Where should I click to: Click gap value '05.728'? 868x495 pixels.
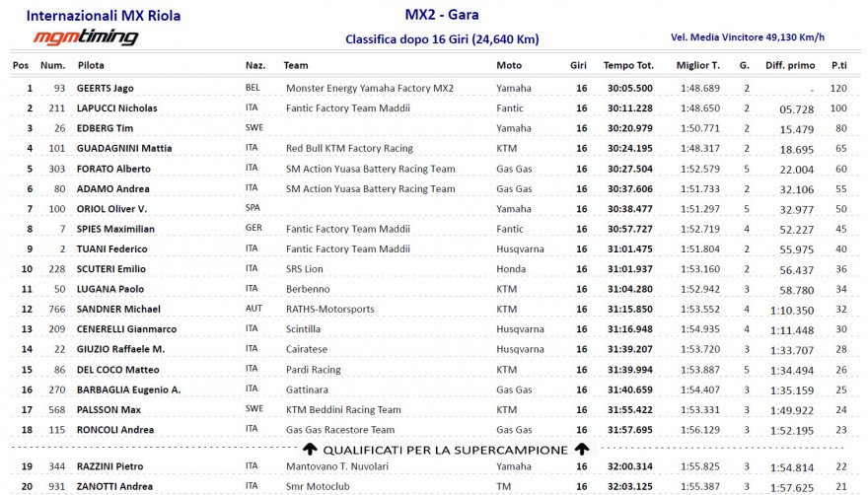coord(797,109)
